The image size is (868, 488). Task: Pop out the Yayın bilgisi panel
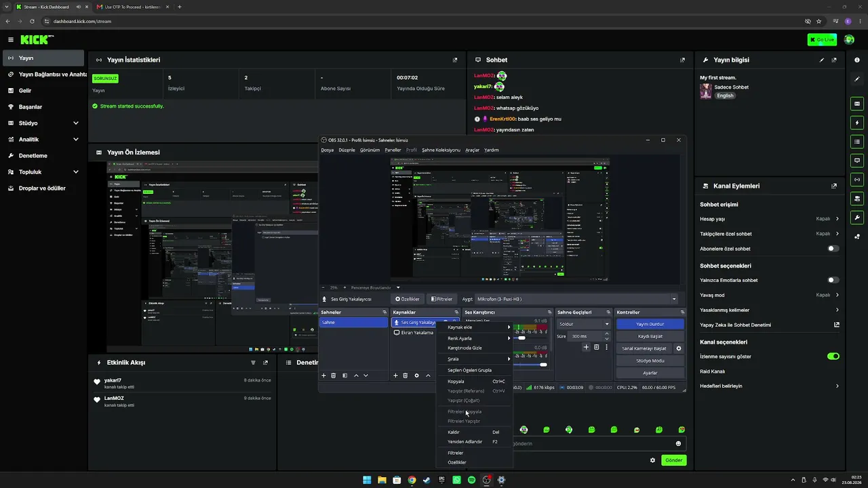click(834, 60)
